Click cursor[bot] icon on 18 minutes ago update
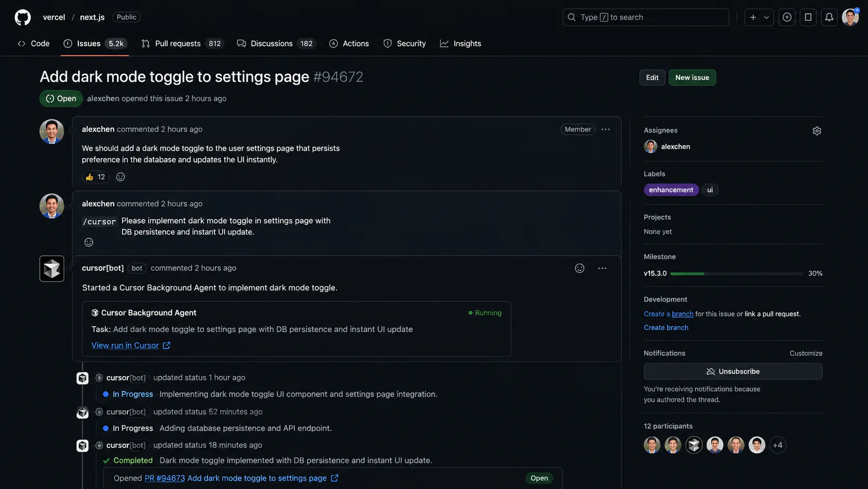This screenshot has width=868, height=489. (x=83, y=446)
